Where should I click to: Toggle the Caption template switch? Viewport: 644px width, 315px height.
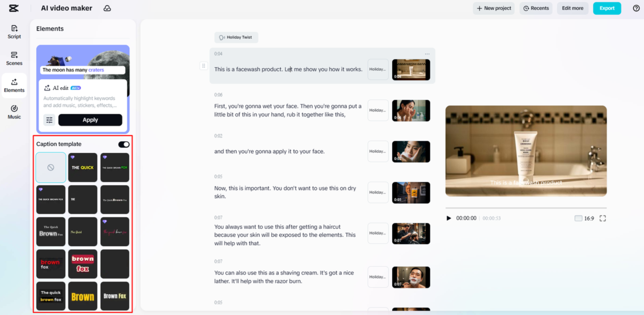pos(124,144)
